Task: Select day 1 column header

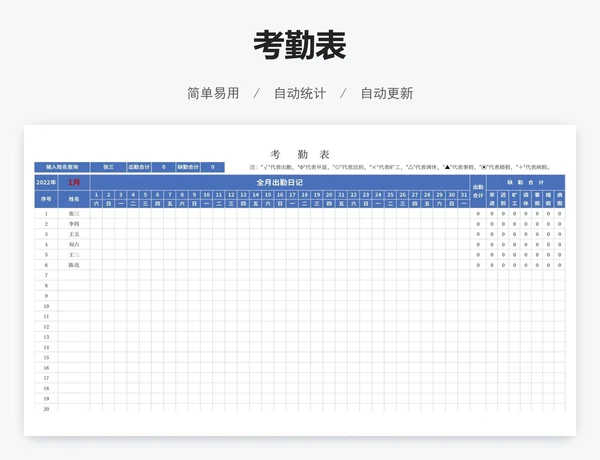Action: point(96,195)
